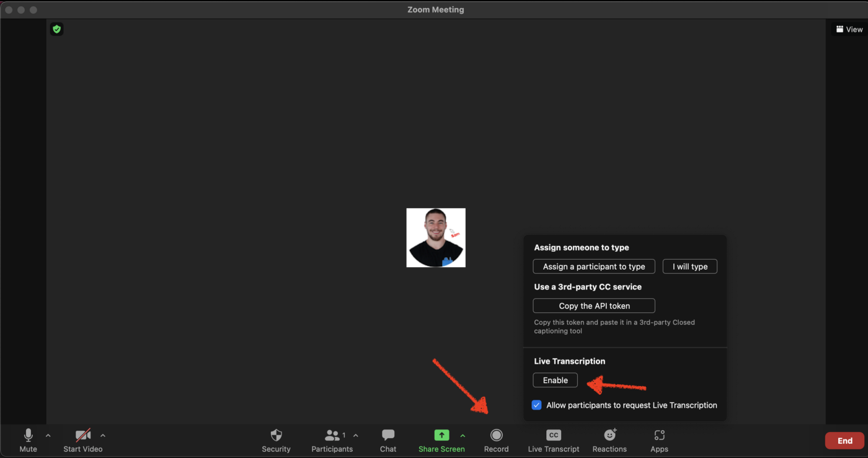This screenshot has width=868, height=458.
Task: Click the green encryption shield icon
Action: 57,29
